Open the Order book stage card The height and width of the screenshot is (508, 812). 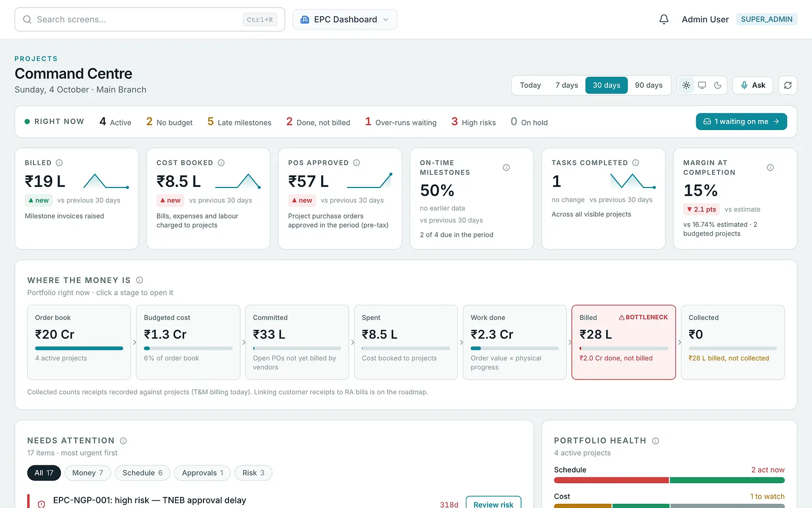pos(79,342)
